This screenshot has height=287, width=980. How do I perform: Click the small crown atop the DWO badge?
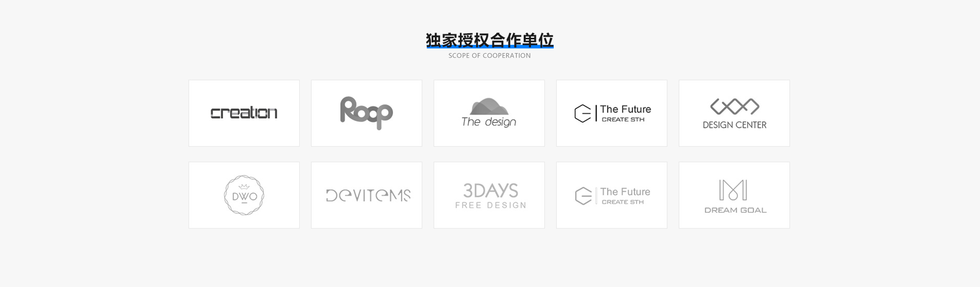[x=244, y=187]
